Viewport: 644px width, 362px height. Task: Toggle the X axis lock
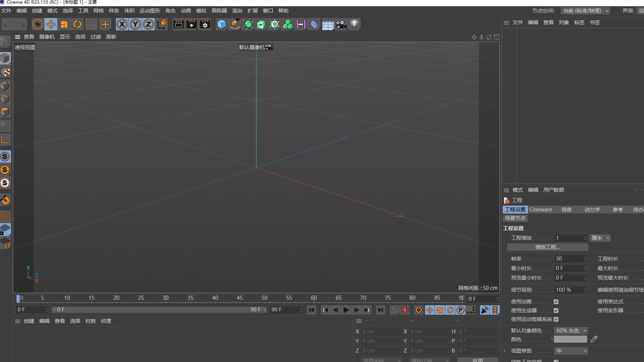(x=122, y=24)
